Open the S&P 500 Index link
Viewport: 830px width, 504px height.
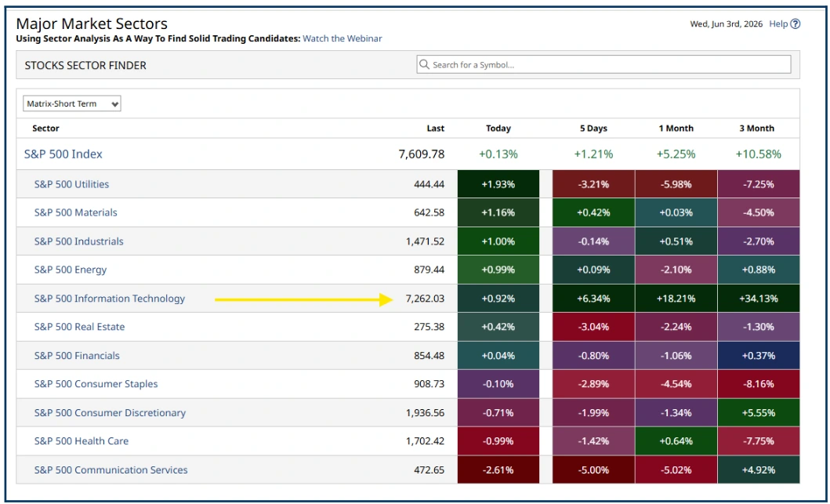(x=63, y=154)
